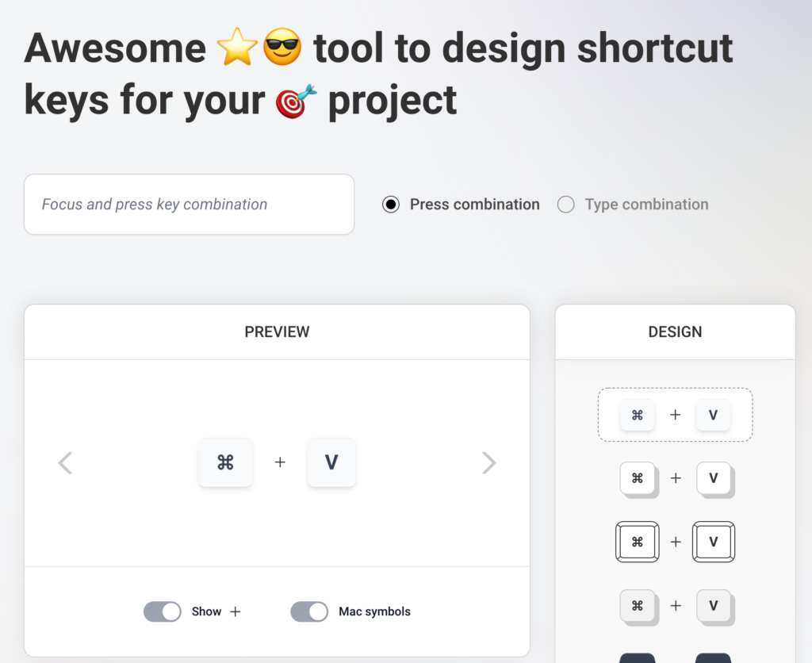Click the right arrow in Preview panel
This screenshot has width=812, height=663.
click(x=488, y=463)
